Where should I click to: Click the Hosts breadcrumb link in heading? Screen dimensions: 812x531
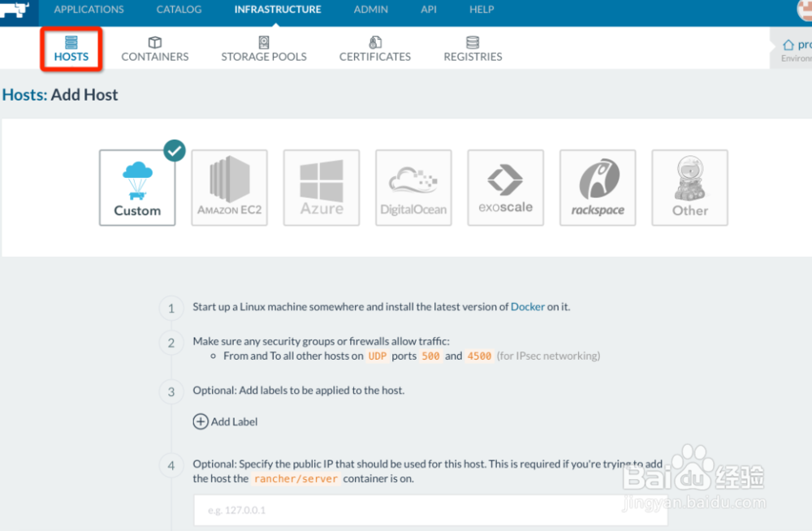[x=24, y=95]
